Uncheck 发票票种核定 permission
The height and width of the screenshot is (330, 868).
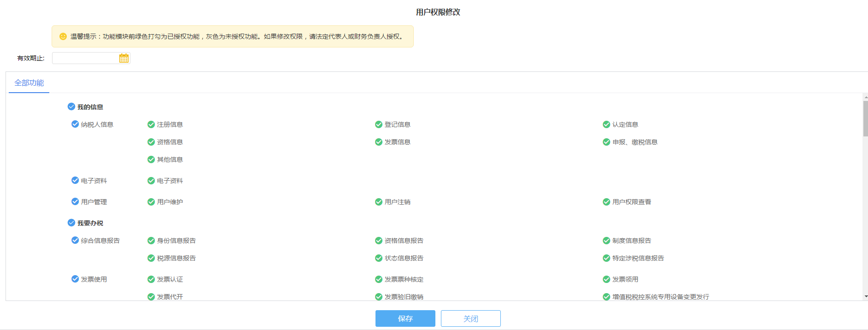(379, 279)
